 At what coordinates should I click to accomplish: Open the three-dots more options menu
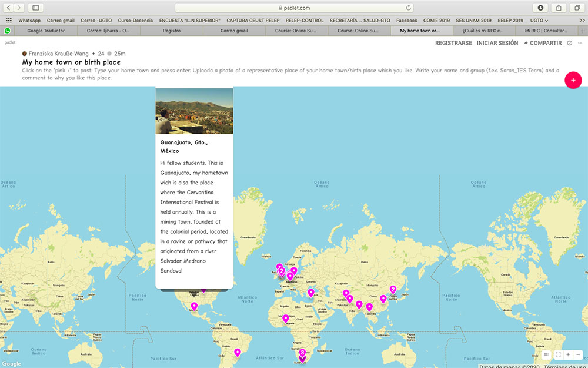pos(580,43)
